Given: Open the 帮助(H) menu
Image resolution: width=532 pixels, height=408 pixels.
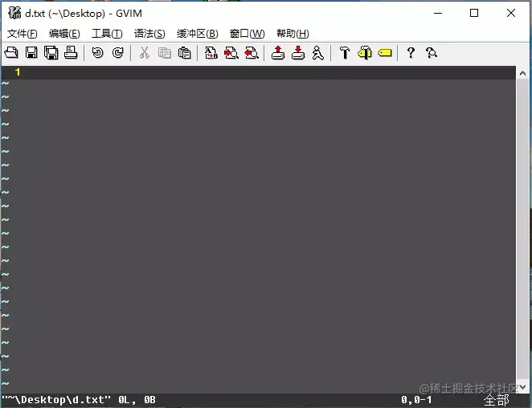Looking at the screenshot, I should click(x=293, y=34).
